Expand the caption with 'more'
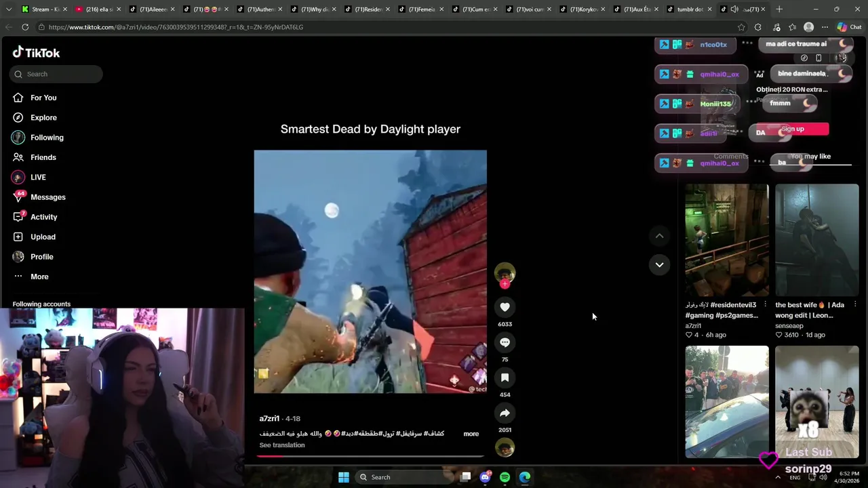 (x=471, y=434)
